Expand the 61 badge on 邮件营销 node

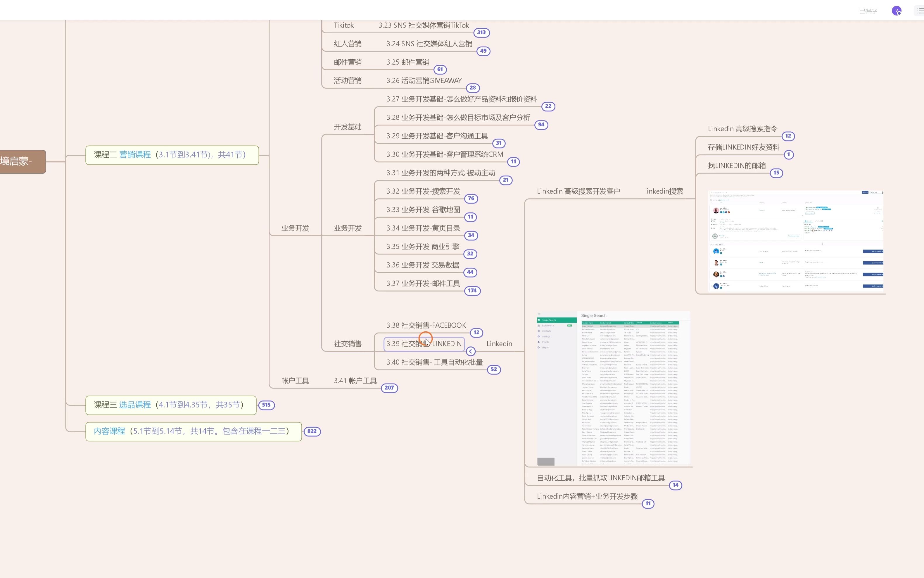pyautogui.click(x=440, y=69)
